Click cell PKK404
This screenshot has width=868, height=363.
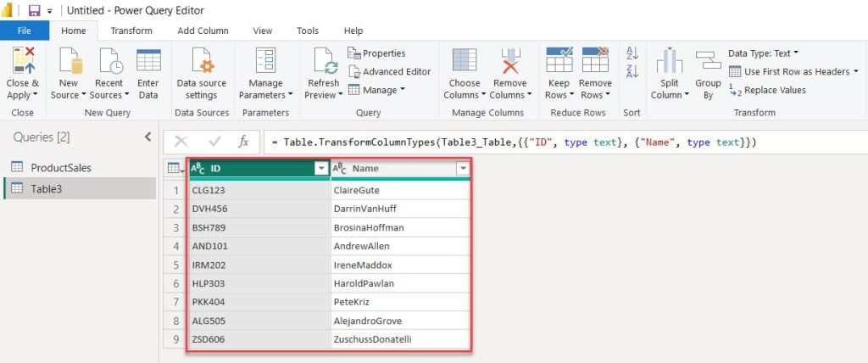259,302
